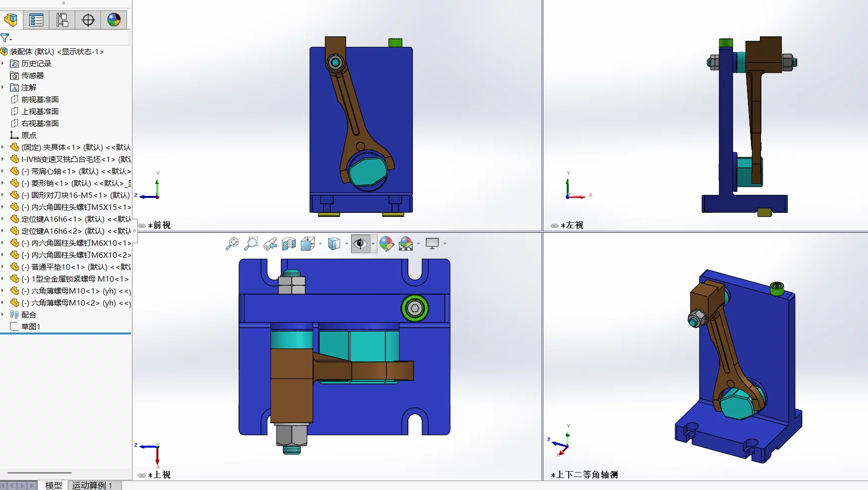Image resolution: width=868 pixels, height=490 pixels.
Task: Click the Apply Scene icon
Action: point(406,243)
